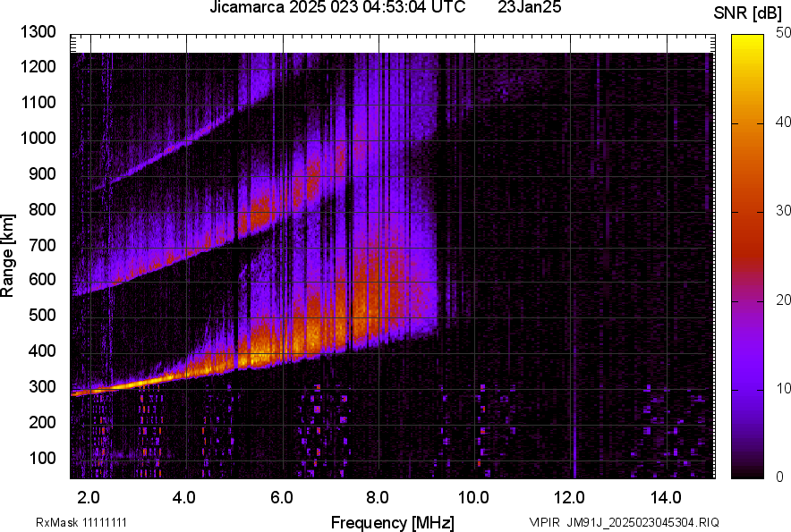Screen dimensions: 791x532
Task: Select the 8.0 frequency axis tick label
Action: point(378,497)
